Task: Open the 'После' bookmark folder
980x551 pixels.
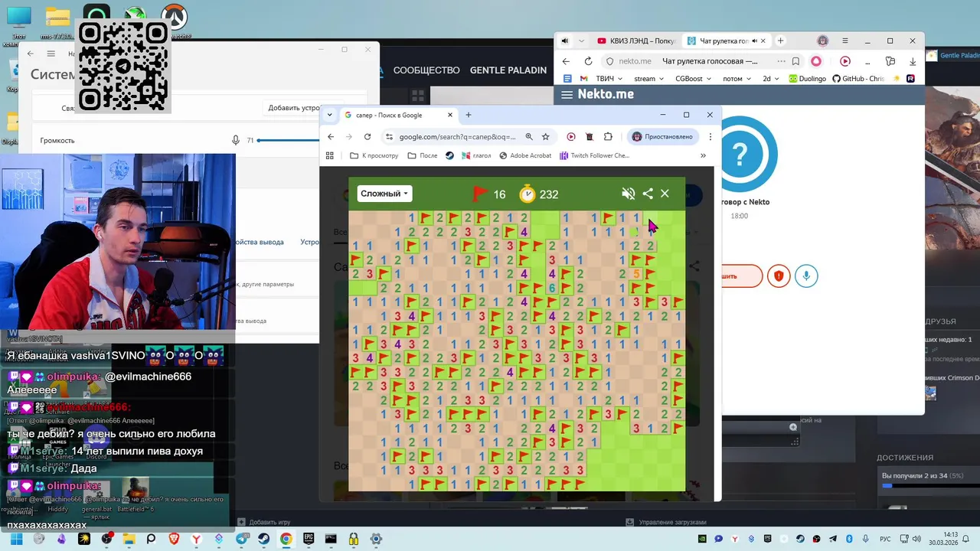Action: [423, 155]
